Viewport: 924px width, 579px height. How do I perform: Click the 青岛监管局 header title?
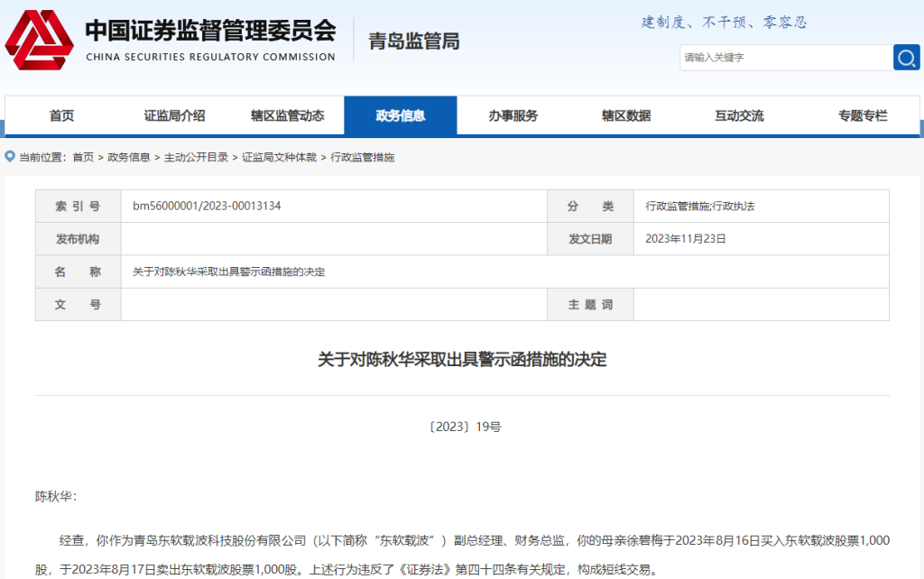click(x=414, y=41)
